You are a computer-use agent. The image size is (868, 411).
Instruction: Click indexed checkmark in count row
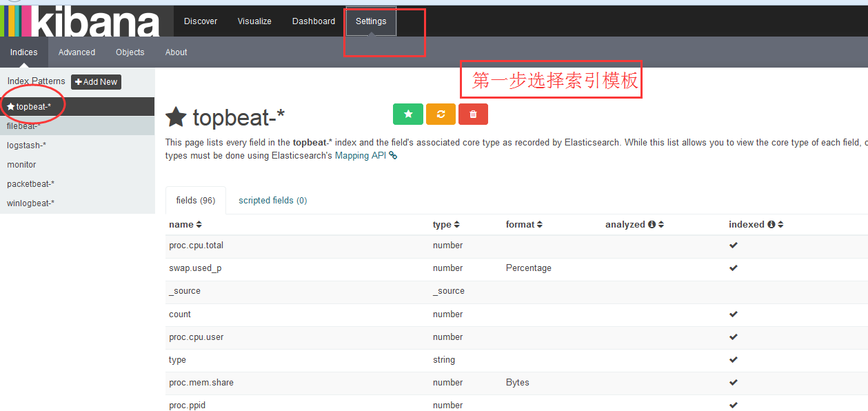click(x=734, y=314)
